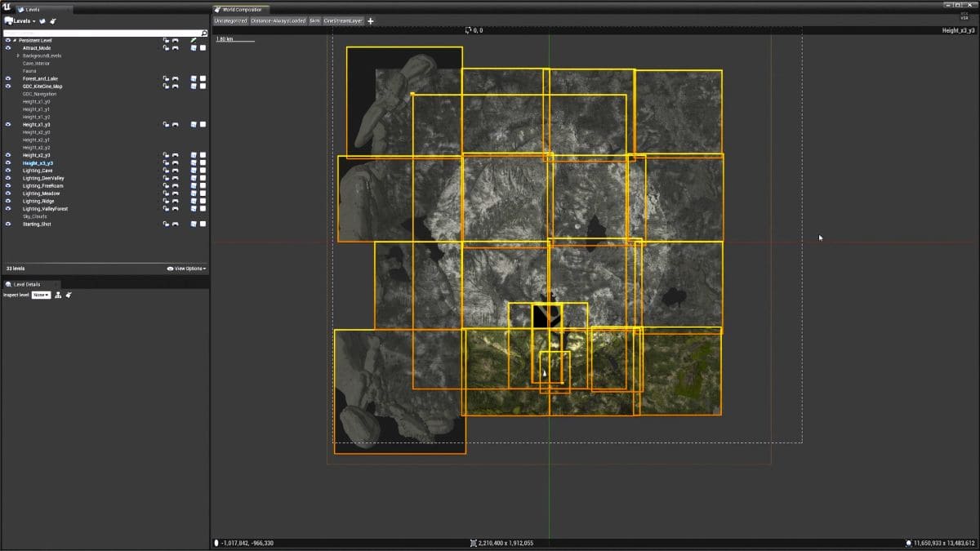The height and width of the screenshot is (551, 980).
Task: Open the Inspect level None dropdown
Action: 41,295
